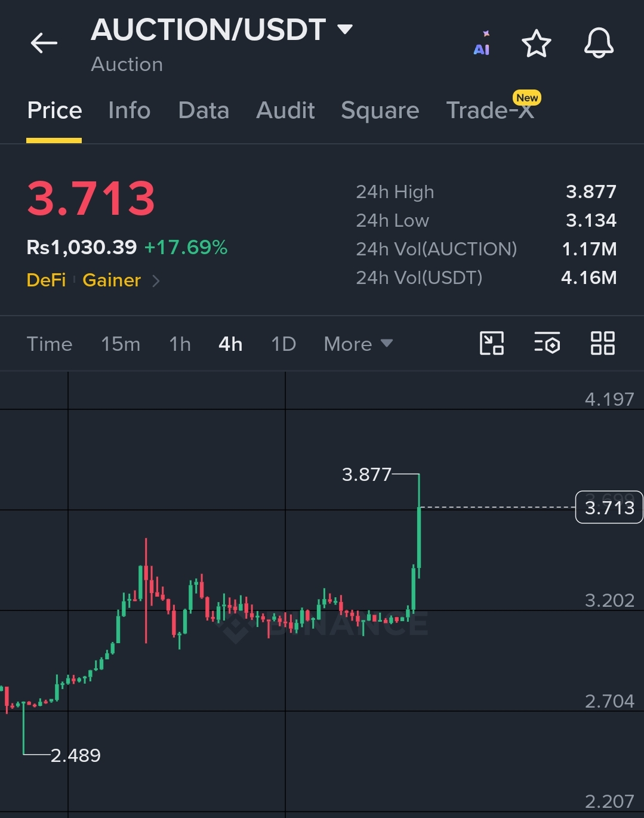
Task: Tap the Auction subtitle under pair name
Action: pos(127,64)
